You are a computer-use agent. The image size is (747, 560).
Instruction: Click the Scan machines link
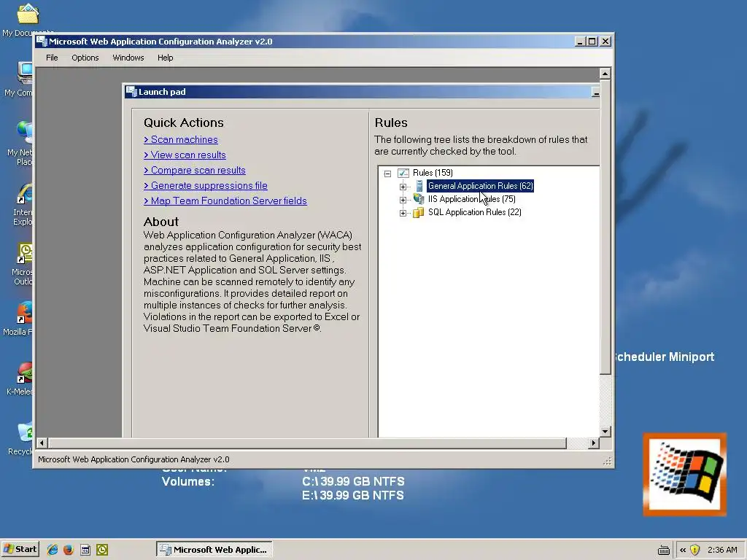coord(181,139)
